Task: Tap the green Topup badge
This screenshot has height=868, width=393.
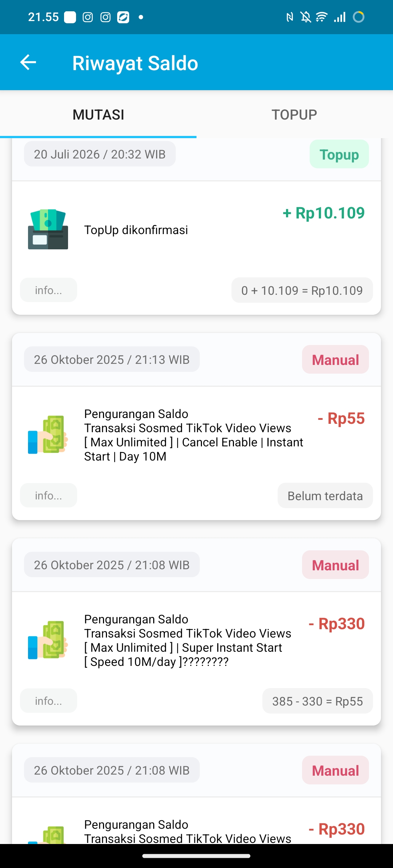Action: coord(339,154)
